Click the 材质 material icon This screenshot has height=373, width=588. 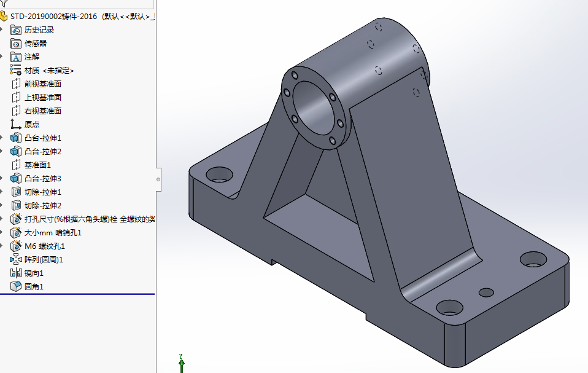pos(16,71)
